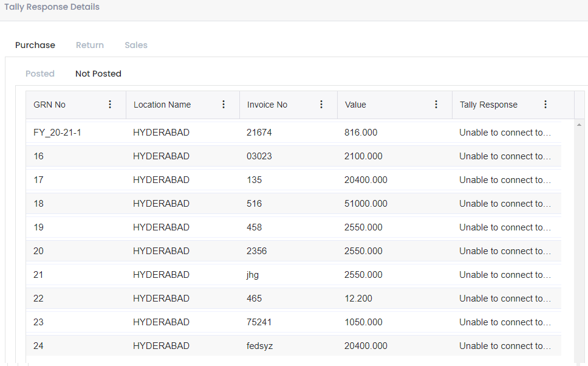Sort by Invoice No column header

tap(267, 105)
